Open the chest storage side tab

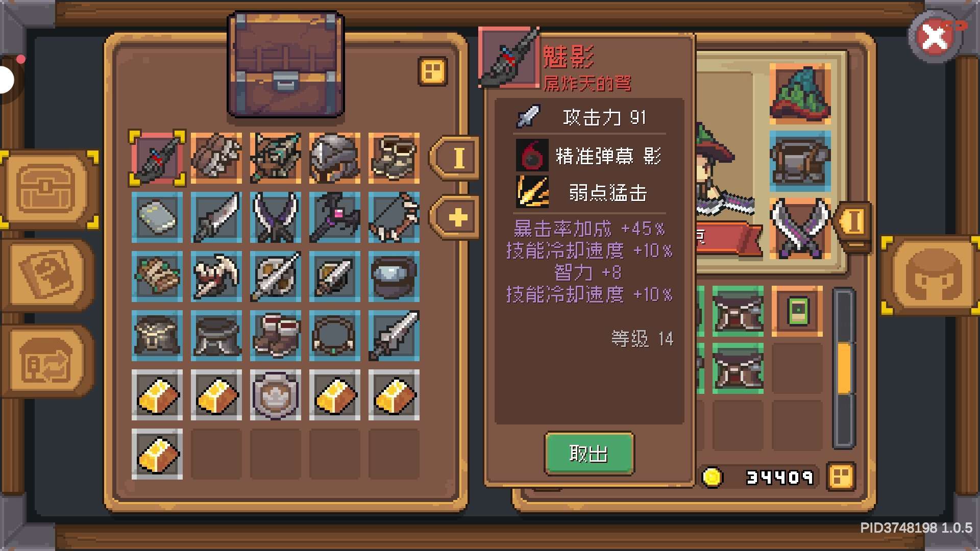coord(50,189)
